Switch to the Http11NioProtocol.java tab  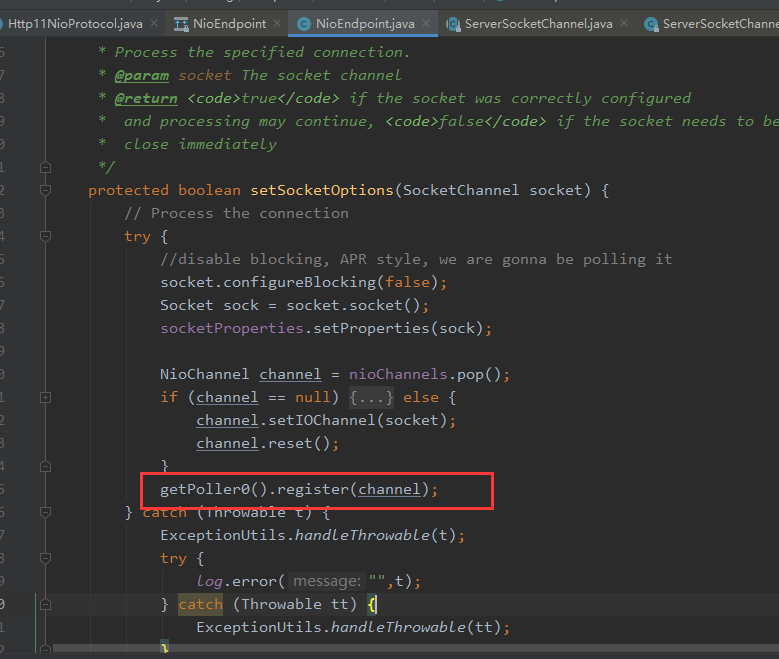point(75,24)
